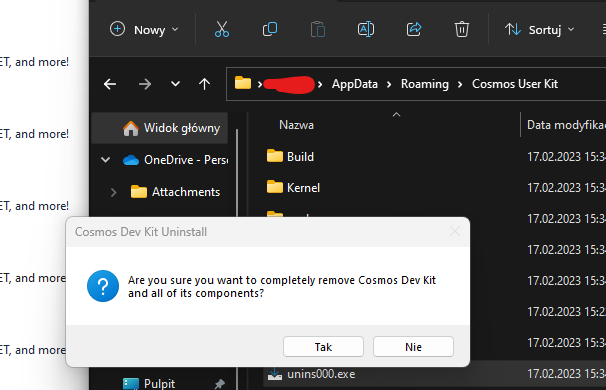This screenshot has width=606, height=390.
Task: Go forward with the right arrow
Action: 145,84
